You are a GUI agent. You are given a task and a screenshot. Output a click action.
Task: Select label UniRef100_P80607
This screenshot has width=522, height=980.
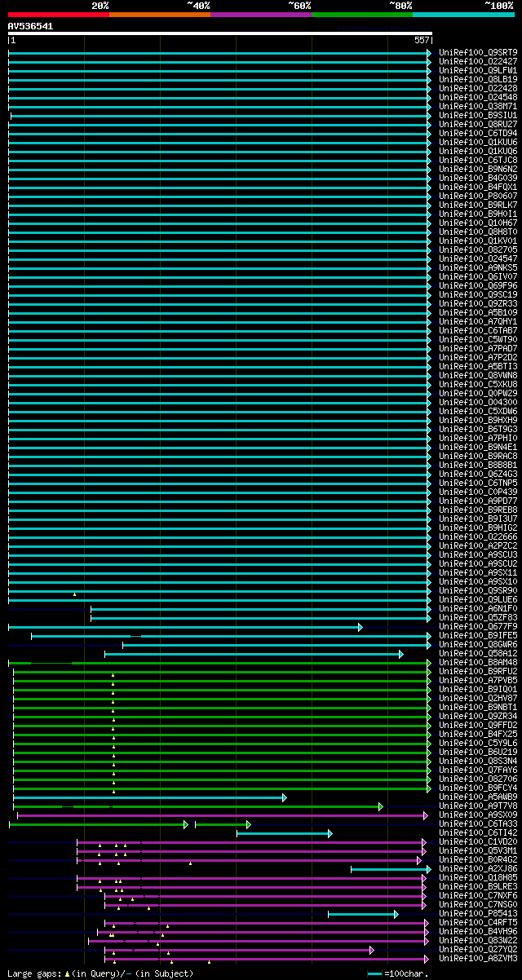tap(478, 196)
